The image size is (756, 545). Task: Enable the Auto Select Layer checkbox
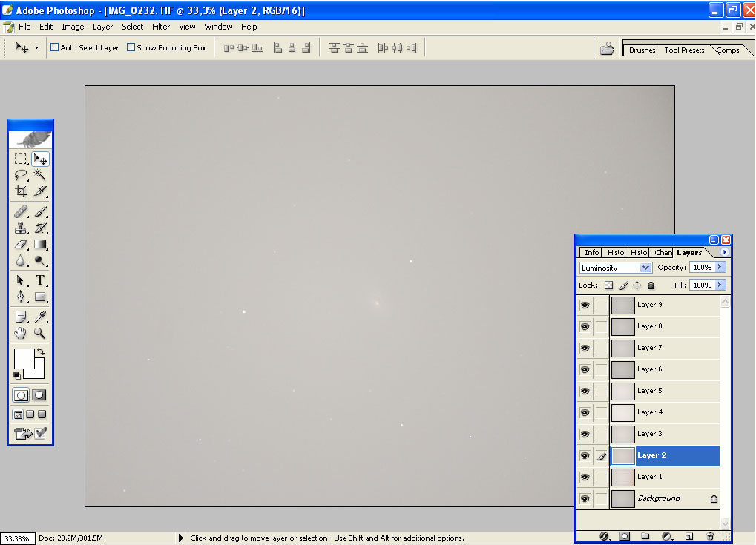pyautogui.click(x=55, y=47)
